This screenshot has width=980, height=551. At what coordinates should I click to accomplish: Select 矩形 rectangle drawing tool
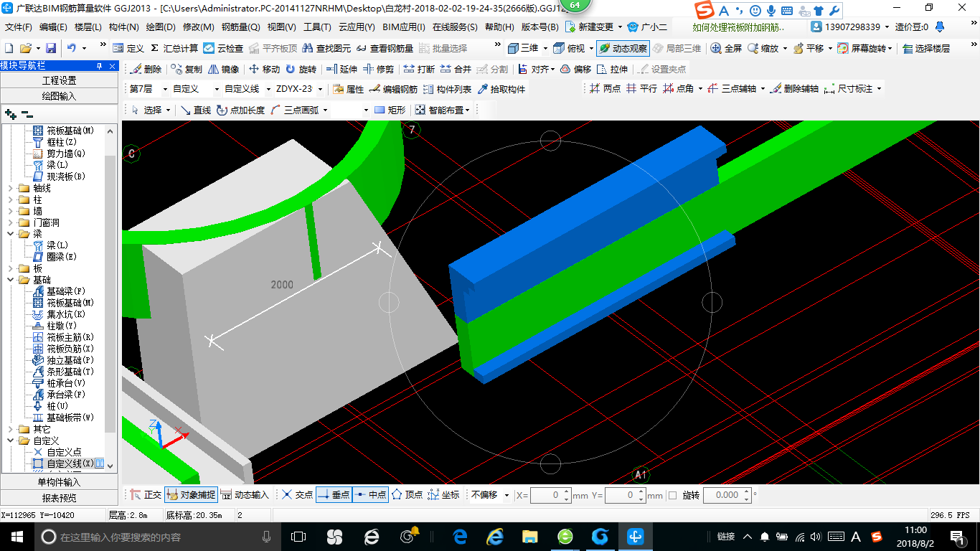click(390, 110)
